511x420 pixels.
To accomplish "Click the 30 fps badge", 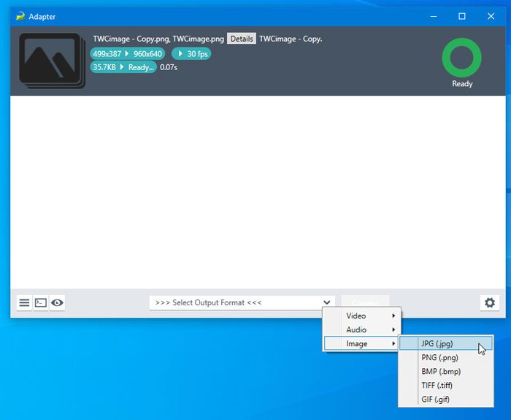I will (x=191, y=54).
